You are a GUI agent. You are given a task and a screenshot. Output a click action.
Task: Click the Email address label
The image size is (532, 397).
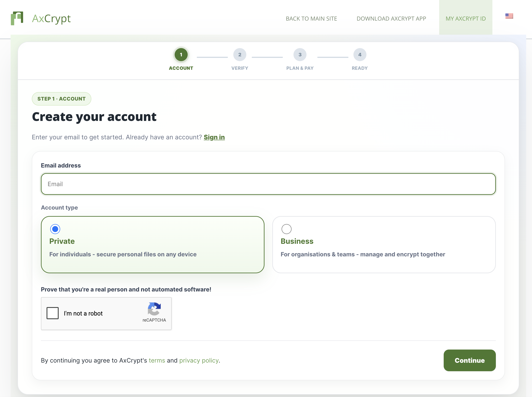(x=61, y=165)
